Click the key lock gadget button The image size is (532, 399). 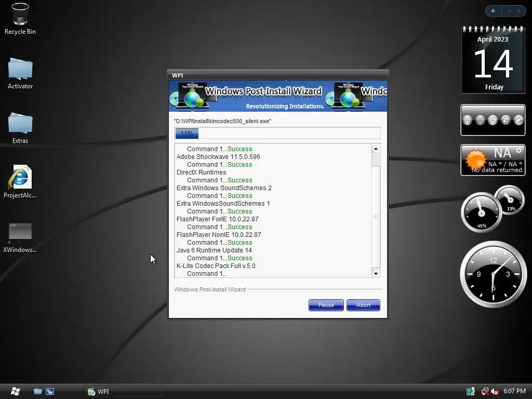pos(518,120)
